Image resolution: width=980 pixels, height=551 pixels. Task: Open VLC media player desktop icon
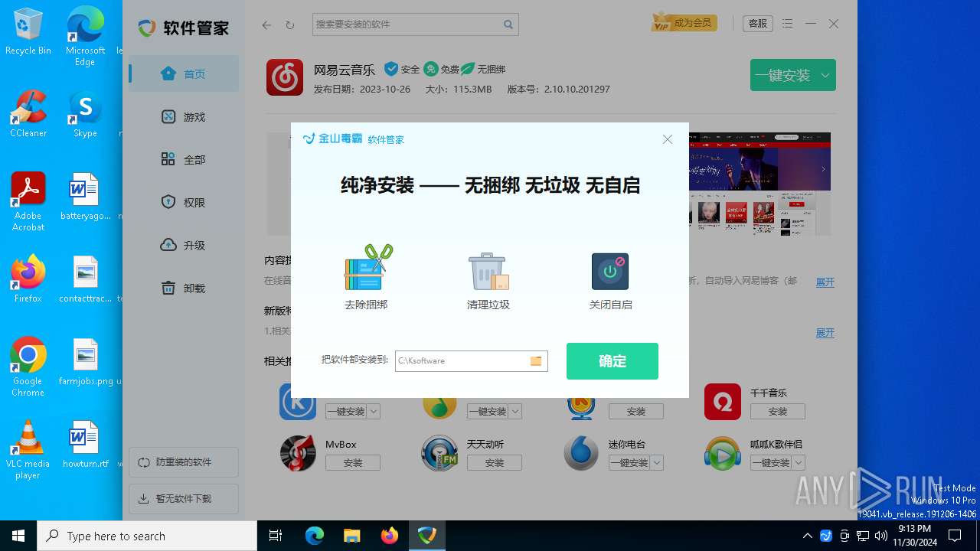point(28,450)
